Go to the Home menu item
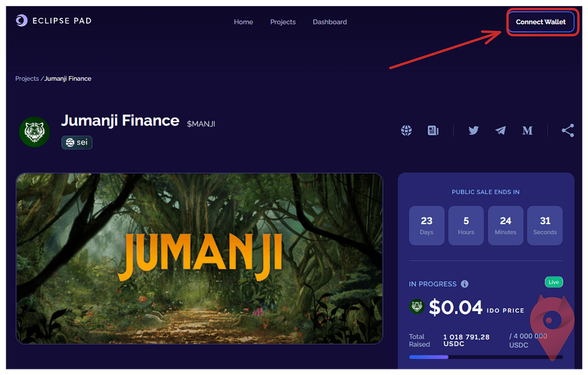The image size is (588, 375). tap(244, 22)
